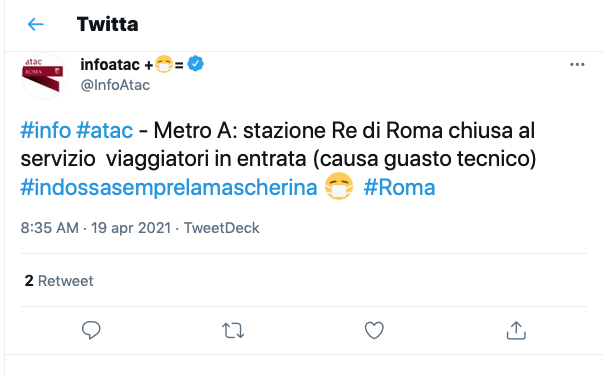Open the #Roma hashtag
This screenshot has width=603, height=376.
(x=399, y=188)
